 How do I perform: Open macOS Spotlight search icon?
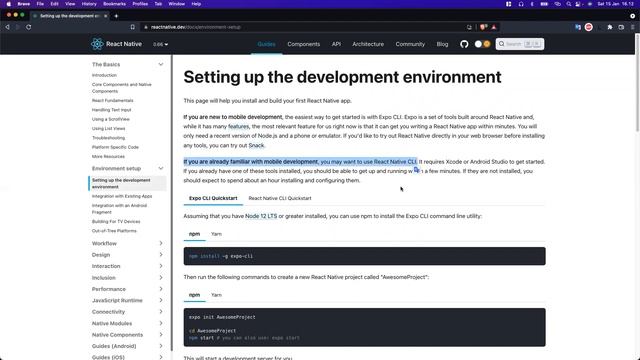point(569,4)
